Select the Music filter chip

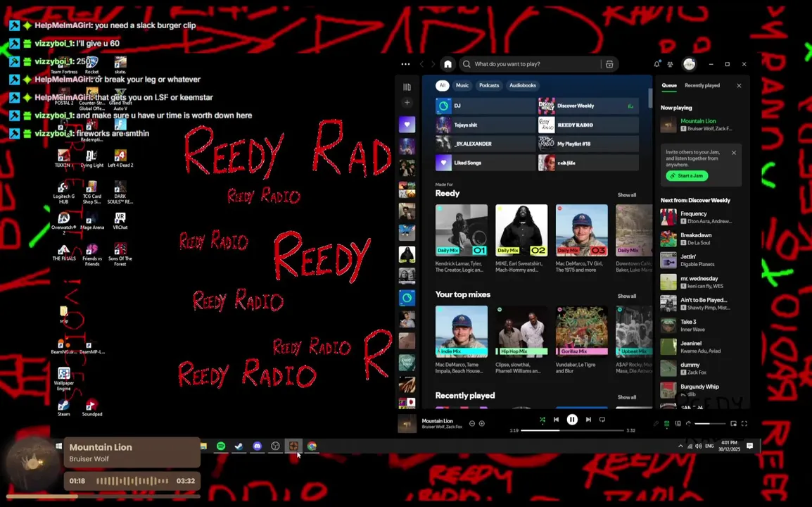coord(462,85)
